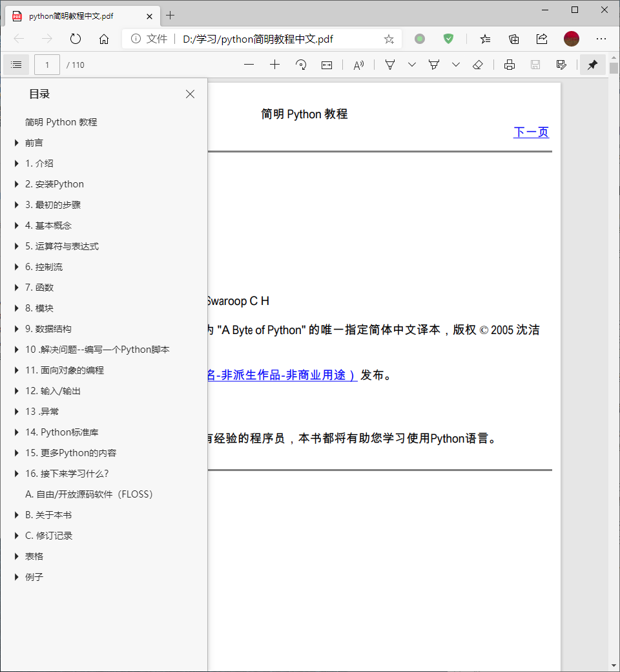Jump to 8. 模块 chapter
The width and height of the screenshot is (620, 672).
(39, 308)
